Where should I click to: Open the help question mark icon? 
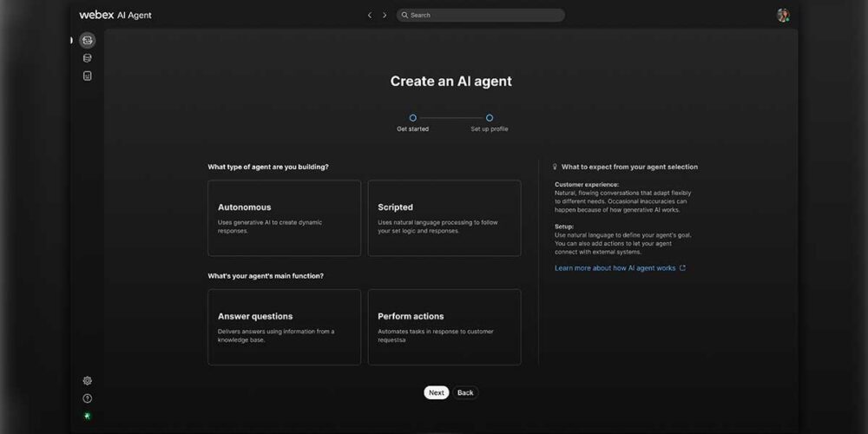[87, 398]
